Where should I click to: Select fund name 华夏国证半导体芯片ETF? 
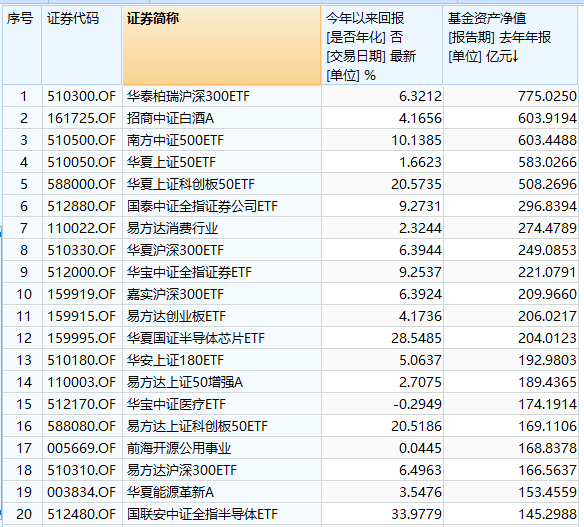pos(196,338)
